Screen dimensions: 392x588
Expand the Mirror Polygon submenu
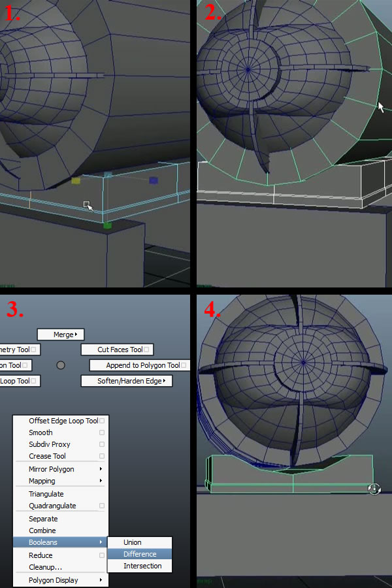[x=101, y=470]
